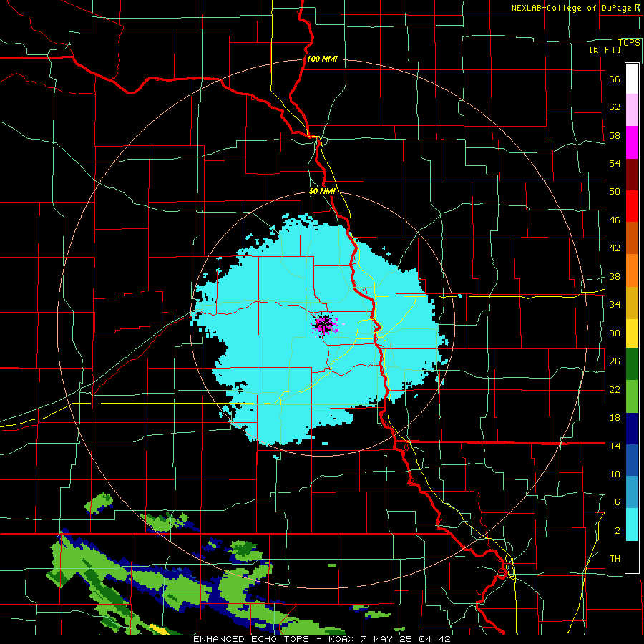
Task: Click the 'KOAX' radar site identifier
Action: tap(343, 639)
